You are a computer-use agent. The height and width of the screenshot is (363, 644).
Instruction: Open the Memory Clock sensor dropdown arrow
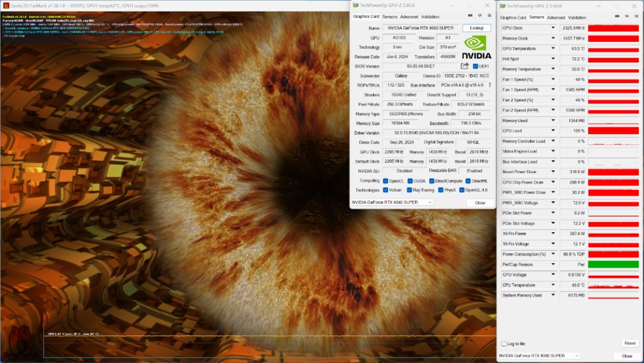(x=553, y=38)
